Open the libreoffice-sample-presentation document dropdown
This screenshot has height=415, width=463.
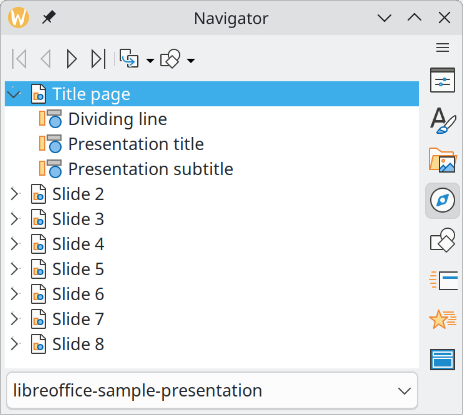pyautogui.click(x=212, y=391)
